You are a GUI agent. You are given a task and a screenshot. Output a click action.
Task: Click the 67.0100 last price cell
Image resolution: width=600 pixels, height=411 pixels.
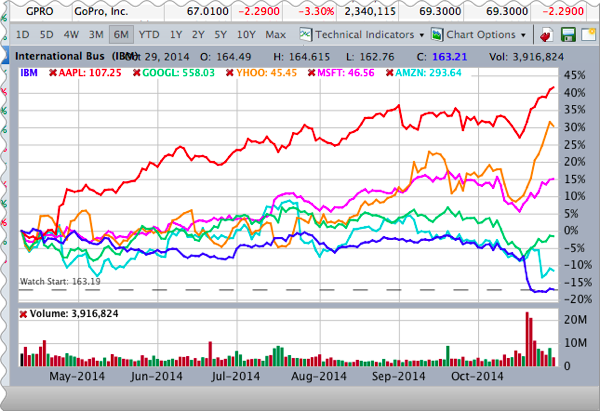[x=207, y=11]
